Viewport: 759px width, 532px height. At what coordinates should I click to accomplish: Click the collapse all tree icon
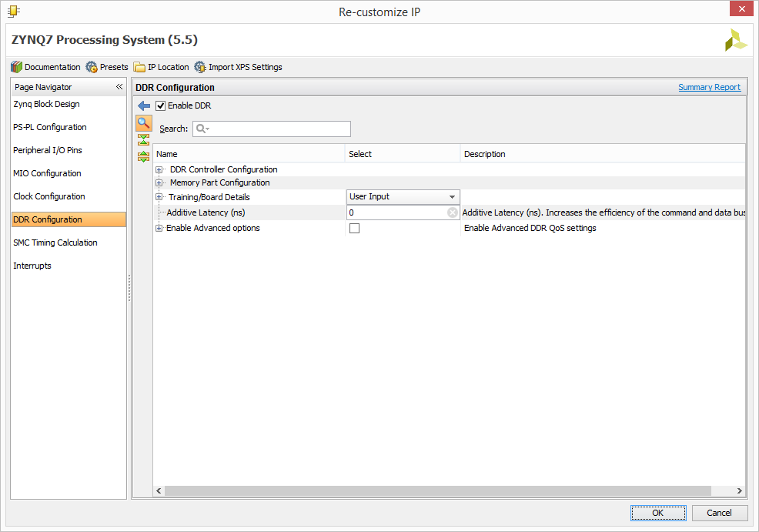point(143,140)
